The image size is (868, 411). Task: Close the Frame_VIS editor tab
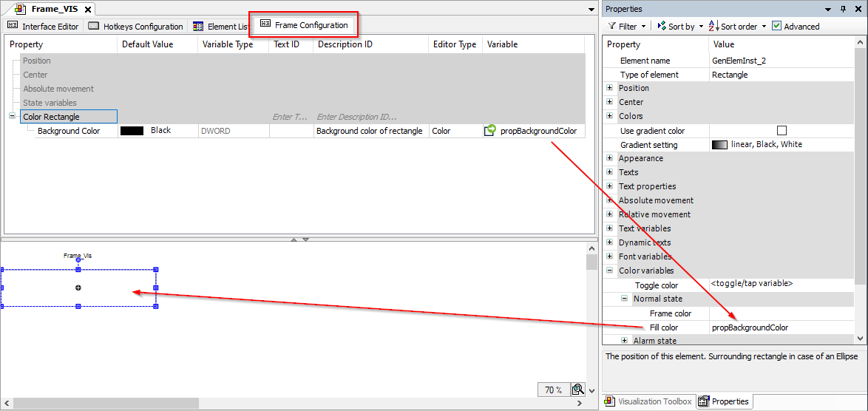coord(89,10)
